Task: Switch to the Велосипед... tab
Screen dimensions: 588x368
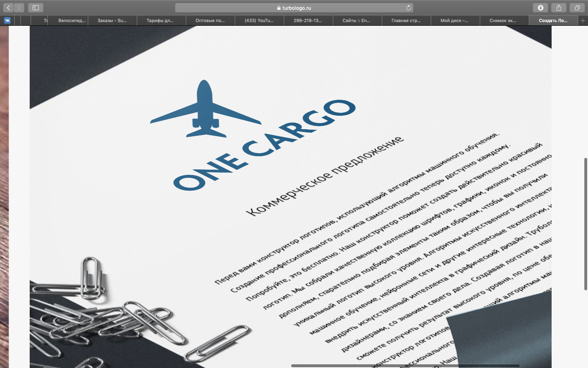Action: pyautogui.click(x=68, y=20)
